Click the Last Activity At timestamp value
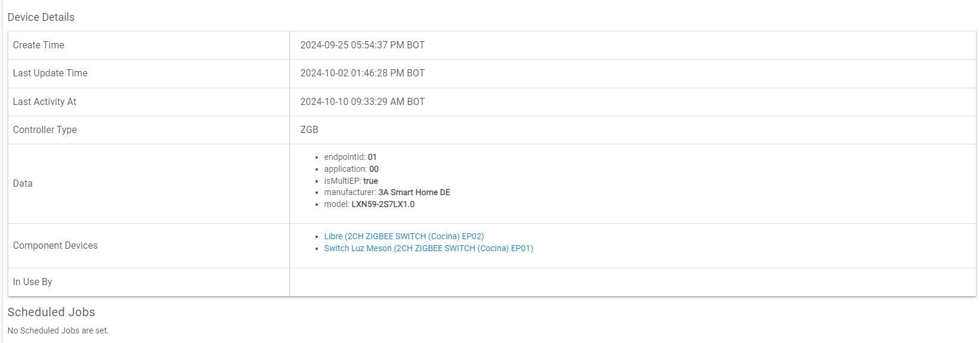The image size is (980, 343). tap(362, 102)
